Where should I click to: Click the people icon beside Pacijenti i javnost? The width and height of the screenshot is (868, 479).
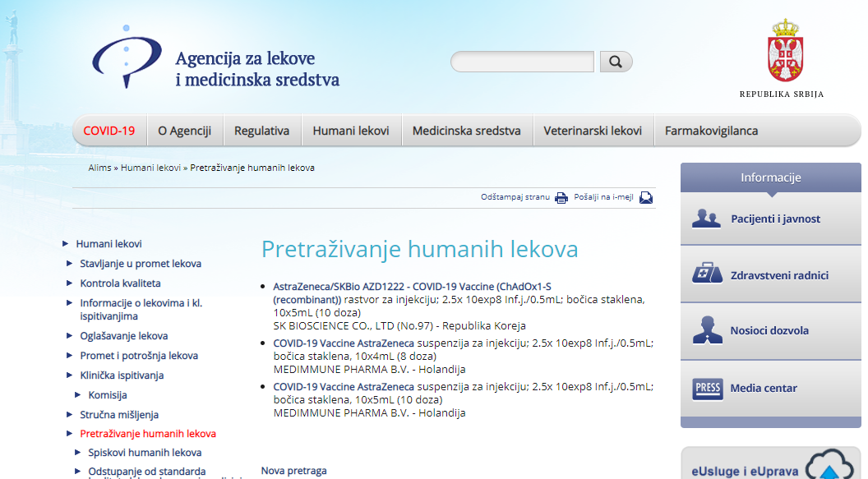coord(706,219)
